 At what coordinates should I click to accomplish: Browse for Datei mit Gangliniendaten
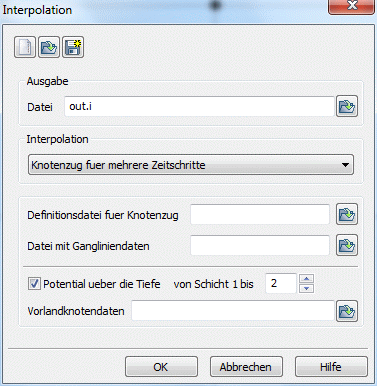click(347, 245)
